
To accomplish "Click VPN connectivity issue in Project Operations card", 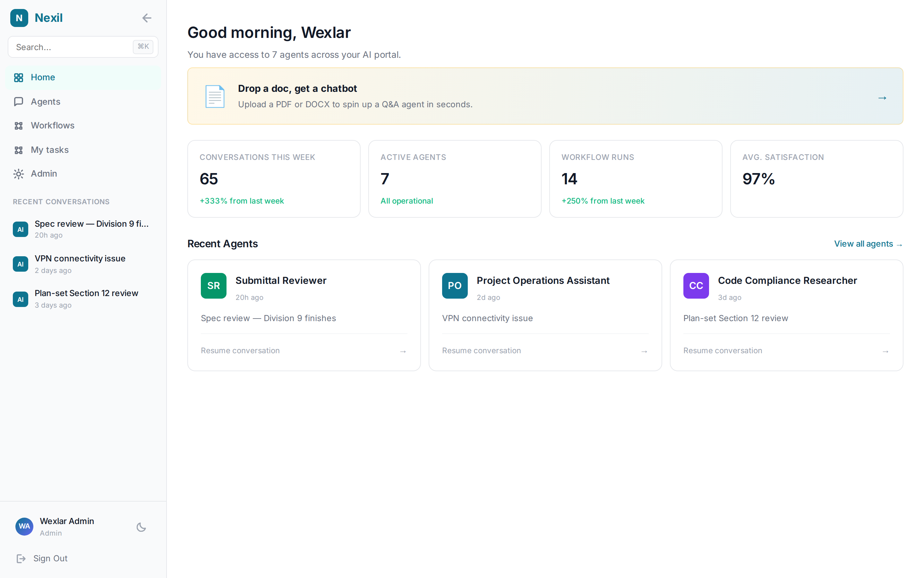I will click(487, 318).
